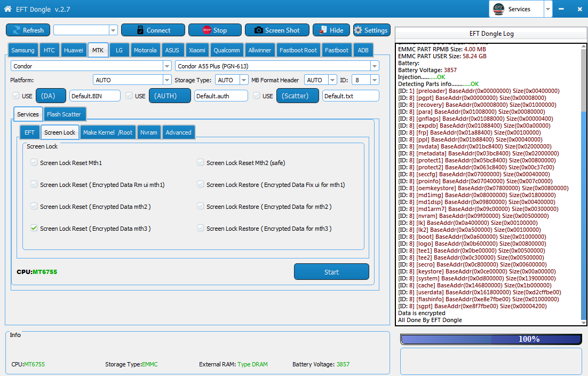Image resolution: width=588 pixels, height=376 pixels.
Task: Click the red stop sign icon
Action: click(206, 30)
